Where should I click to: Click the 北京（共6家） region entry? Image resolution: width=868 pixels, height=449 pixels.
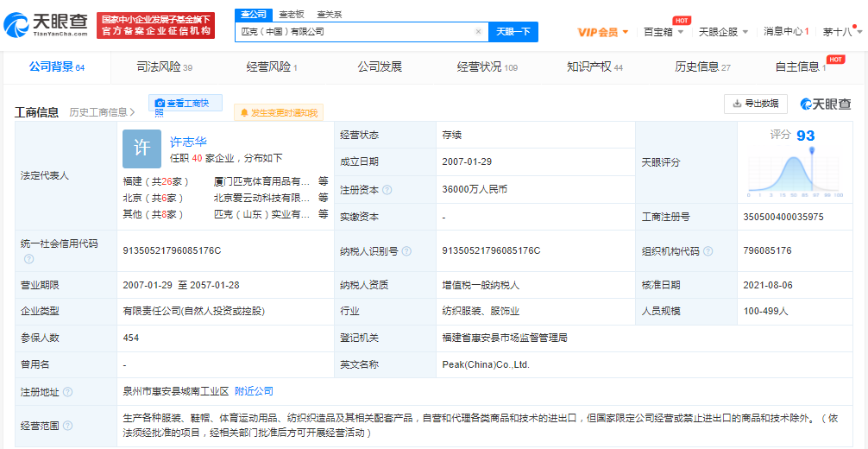[x=153, y=198]
